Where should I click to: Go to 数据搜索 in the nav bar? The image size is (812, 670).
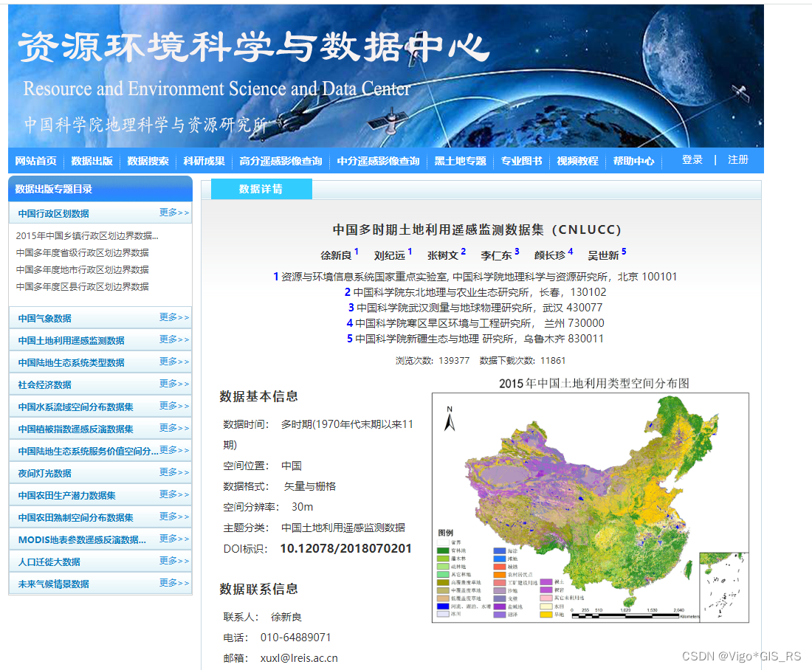148,161
